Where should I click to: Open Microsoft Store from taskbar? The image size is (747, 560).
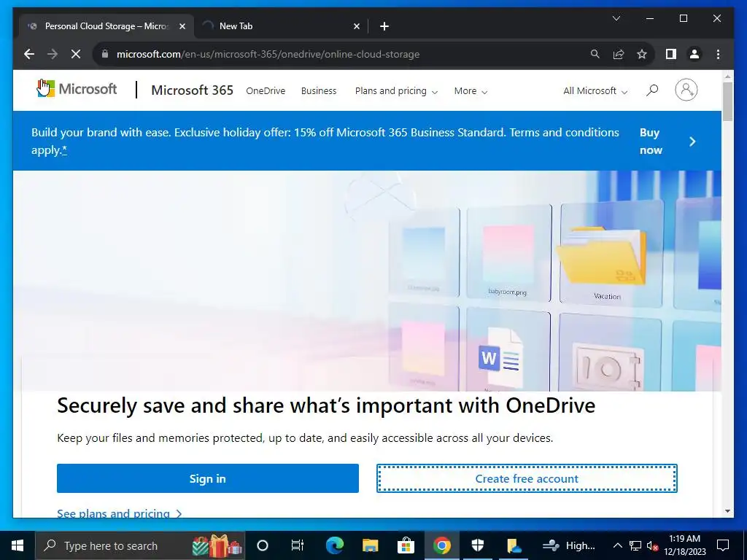point(406,545)
